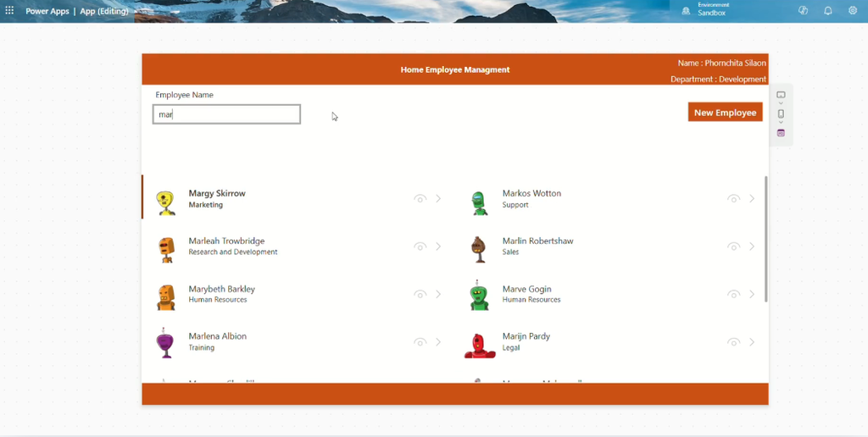This screenshot has width=868, height=437.
Task: Select the Marve Gogin name text
Action: [526, 289]
